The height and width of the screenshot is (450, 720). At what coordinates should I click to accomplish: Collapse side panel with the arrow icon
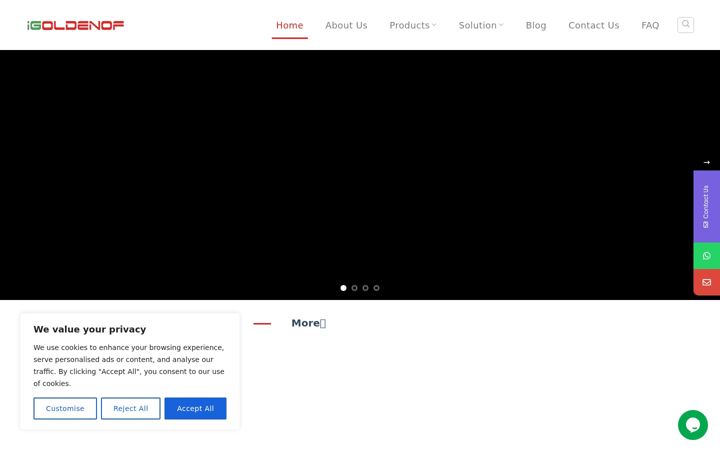coord(706,163)
